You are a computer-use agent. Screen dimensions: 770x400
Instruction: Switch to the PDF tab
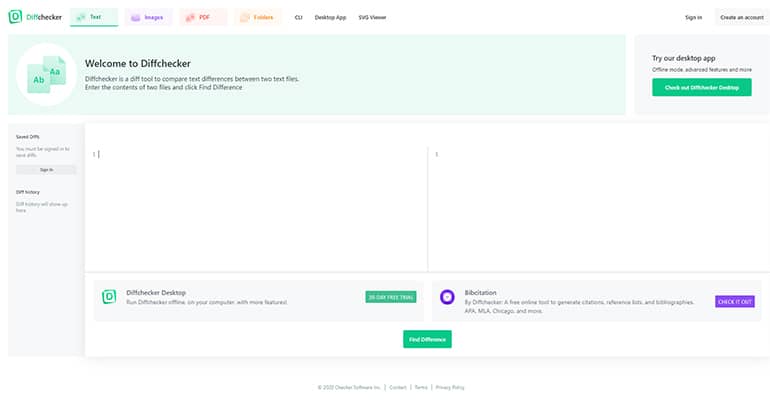click(203, 17)
